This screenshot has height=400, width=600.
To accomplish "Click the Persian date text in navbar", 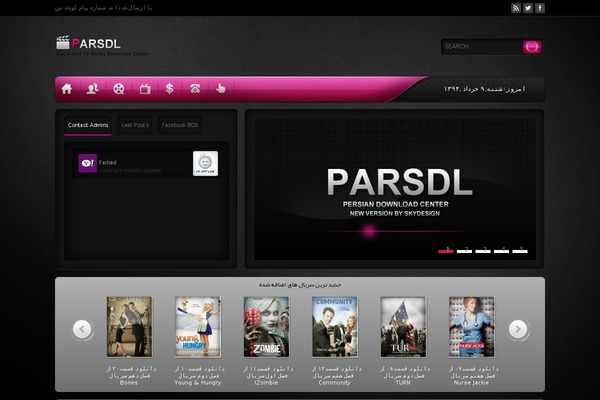I will click(x=484, y=89).
